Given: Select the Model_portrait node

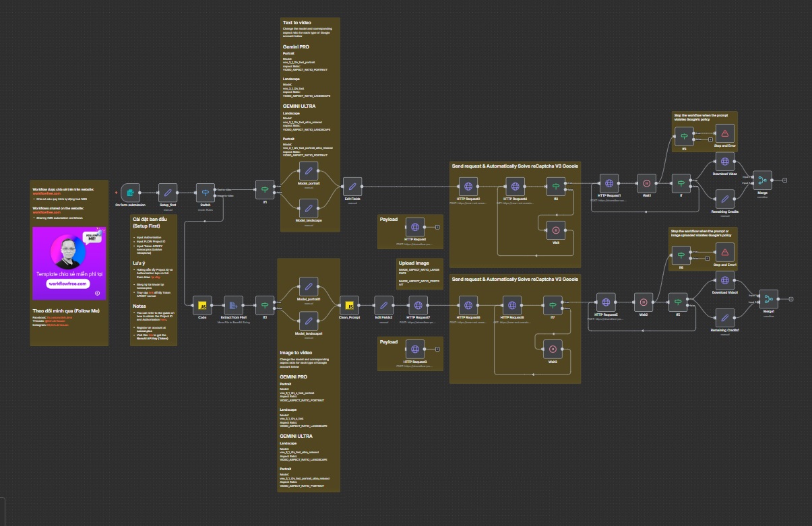Looking at the screenshot, I should pyautogui.click(x=309, y=170).
